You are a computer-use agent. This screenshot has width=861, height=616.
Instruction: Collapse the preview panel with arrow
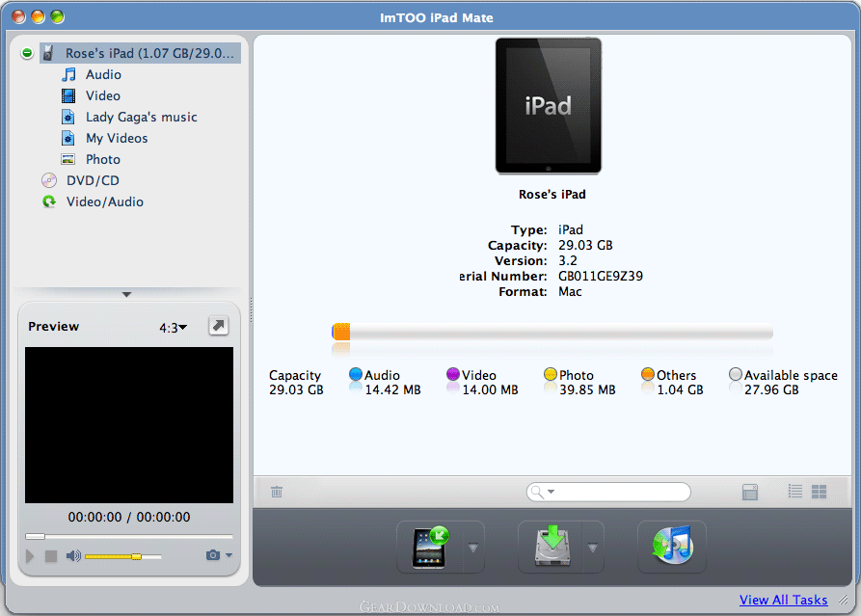127,295
